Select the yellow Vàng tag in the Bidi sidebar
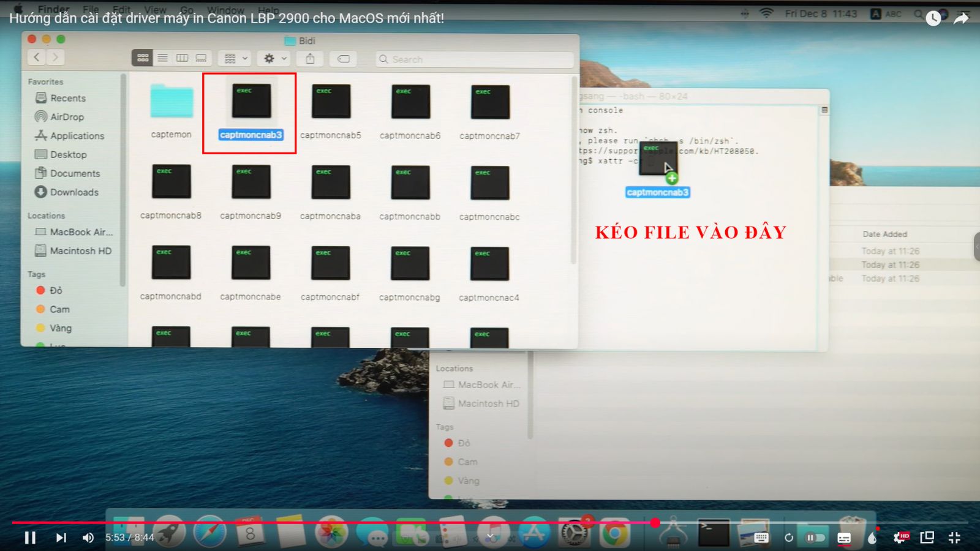 click(x=54, y=328)
